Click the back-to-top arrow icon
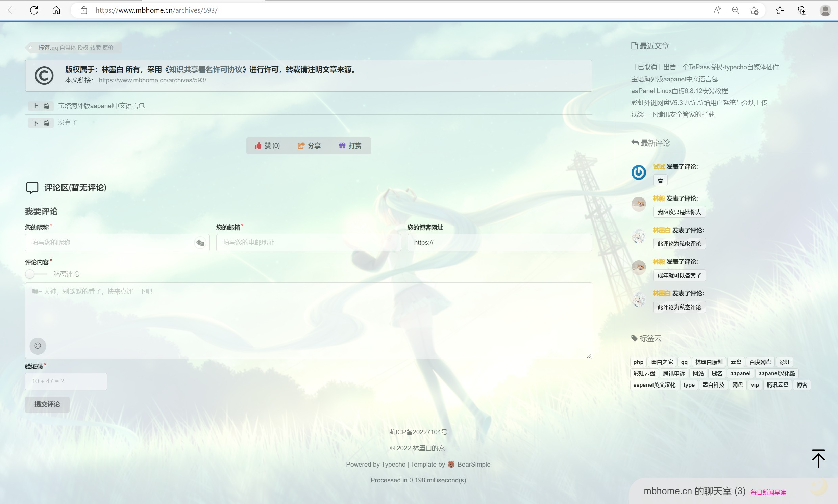 pos(818,459)
